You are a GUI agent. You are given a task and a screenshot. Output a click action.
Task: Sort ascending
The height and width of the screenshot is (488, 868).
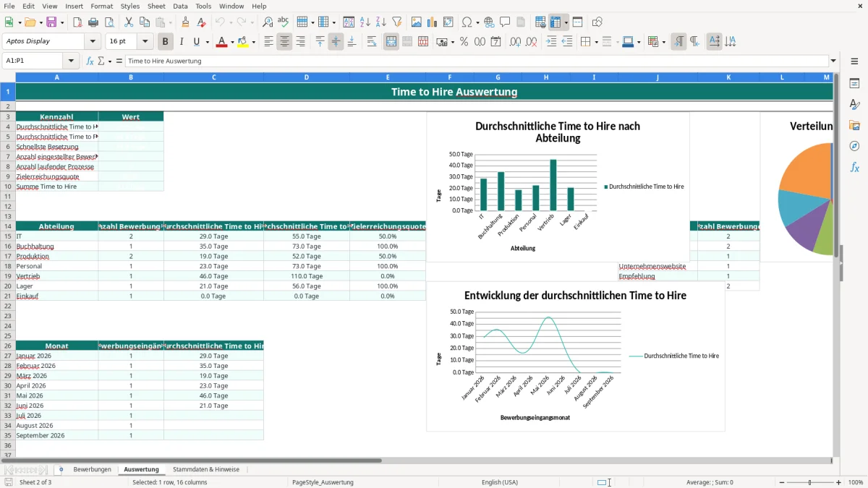pos(365,22)
